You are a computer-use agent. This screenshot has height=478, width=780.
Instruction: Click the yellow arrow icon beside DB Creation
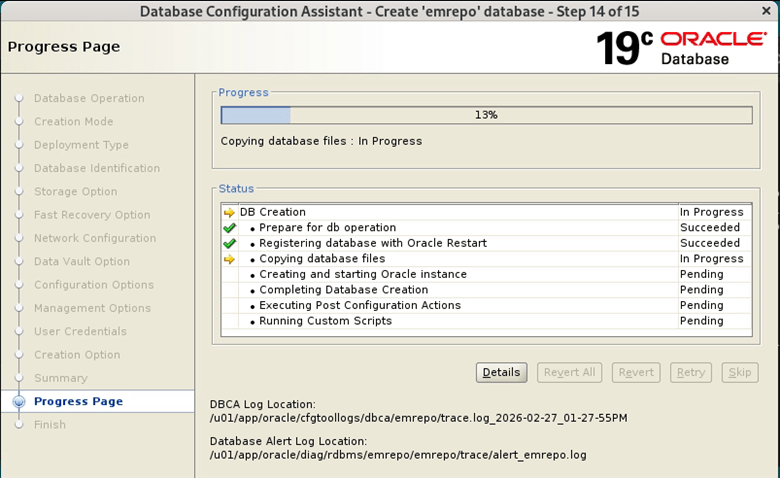229,212
